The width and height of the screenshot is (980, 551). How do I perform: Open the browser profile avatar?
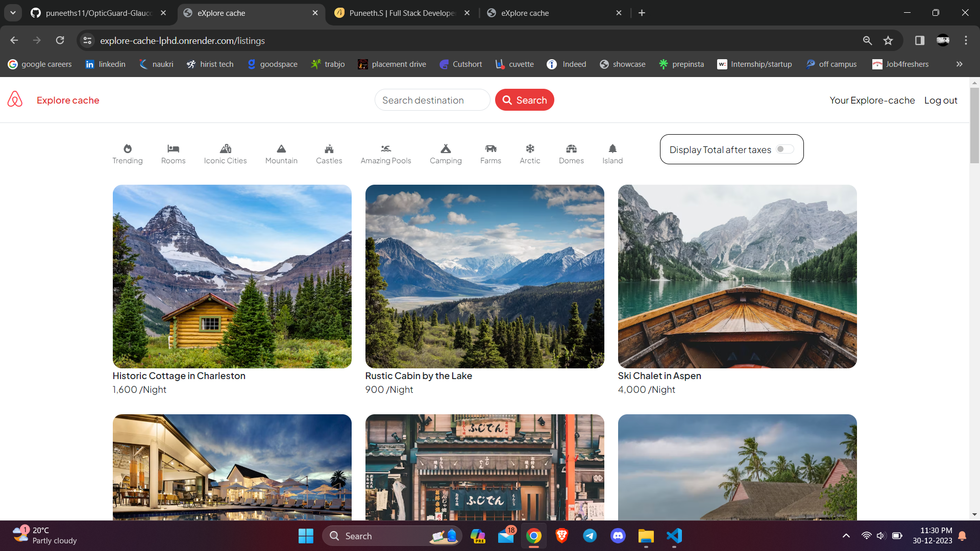943,40
